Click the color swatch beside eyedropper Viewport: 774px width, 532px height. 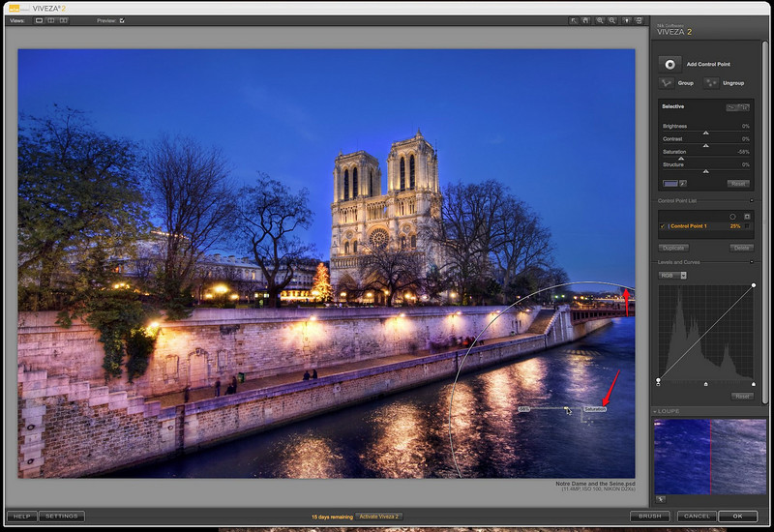670,184
